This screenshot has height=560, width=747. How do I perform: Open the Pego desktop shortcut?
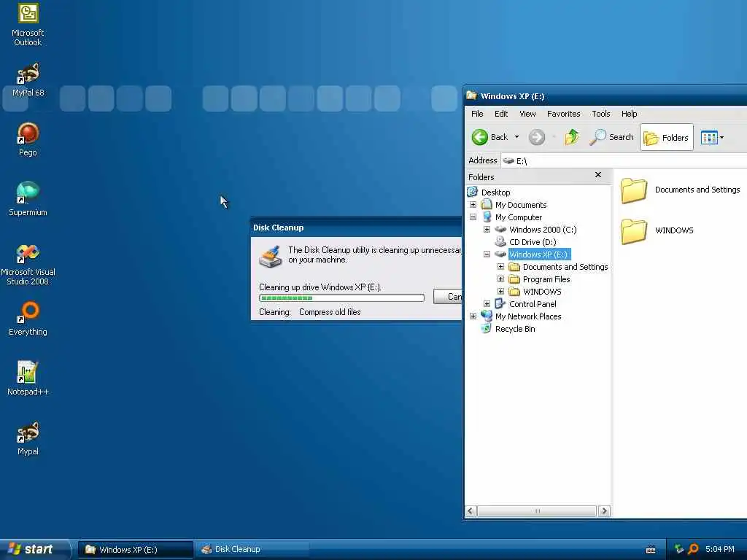(x=28, y=139)
